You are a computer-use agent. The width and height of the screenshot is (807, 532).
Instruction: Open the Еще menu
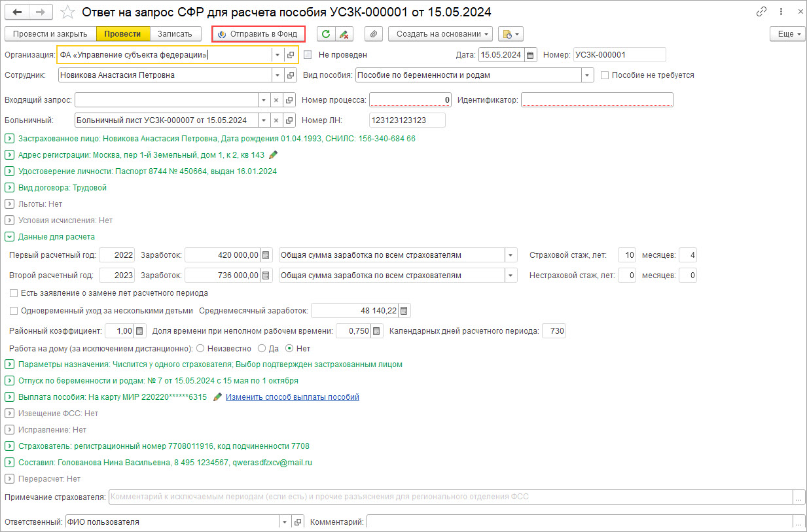coord(787,34)
